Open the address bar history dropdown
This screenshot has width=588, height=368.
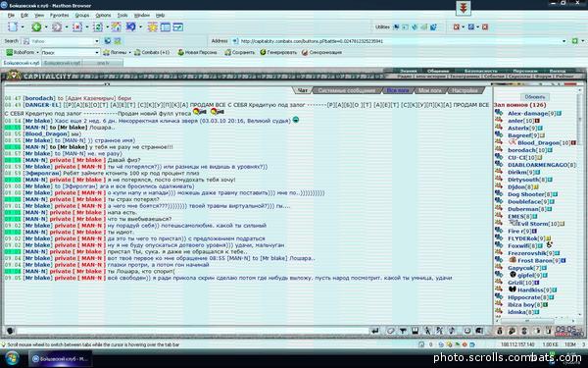click(563, 41)
